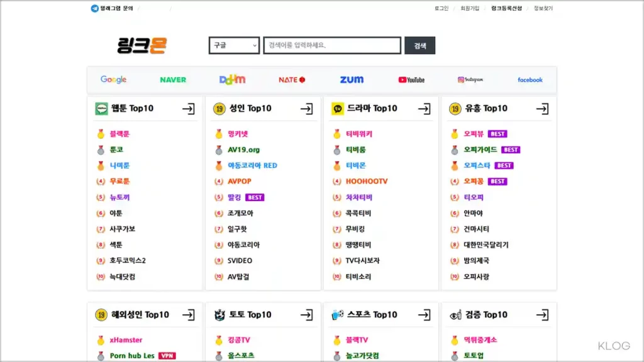Viewport: 644px width, 362px height.
Task: Open 티비몬 in the drama list
Action: 356,165
